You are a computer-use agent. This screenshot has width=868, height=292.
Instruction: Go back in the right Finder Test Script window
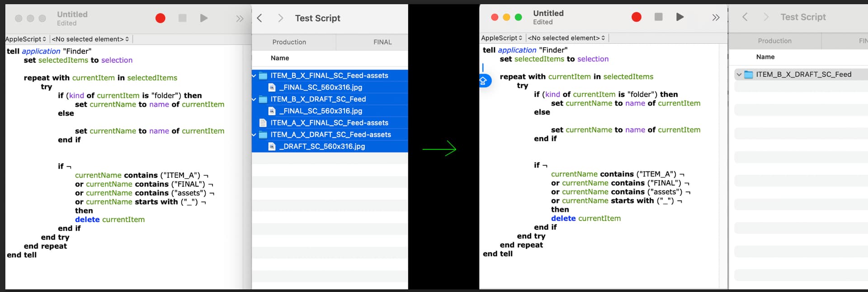(x=745, y=17)
